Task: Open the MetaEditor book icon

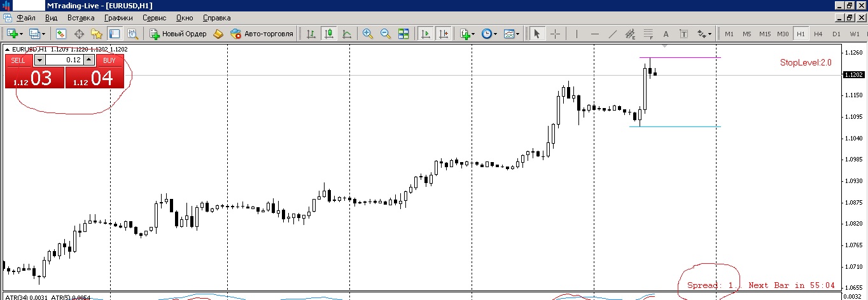Action: tap(218, 34)
